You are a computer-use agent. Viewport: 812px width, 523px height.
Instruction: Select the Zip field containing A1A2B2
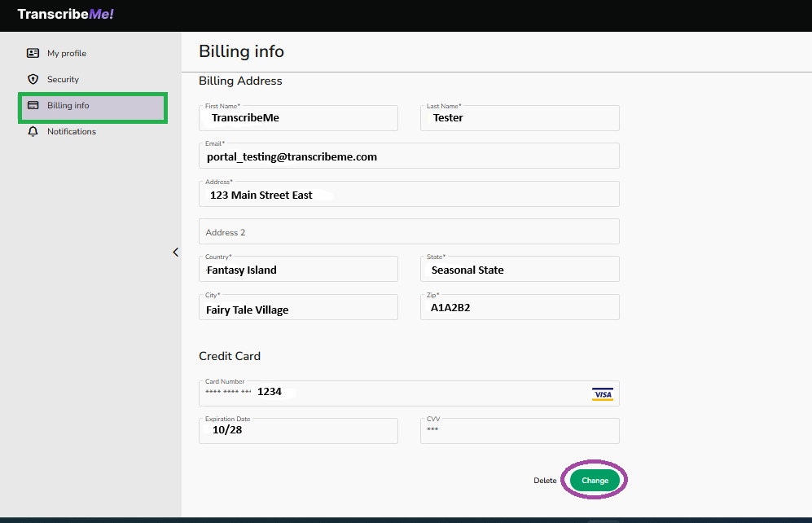[x=520, y=307]
